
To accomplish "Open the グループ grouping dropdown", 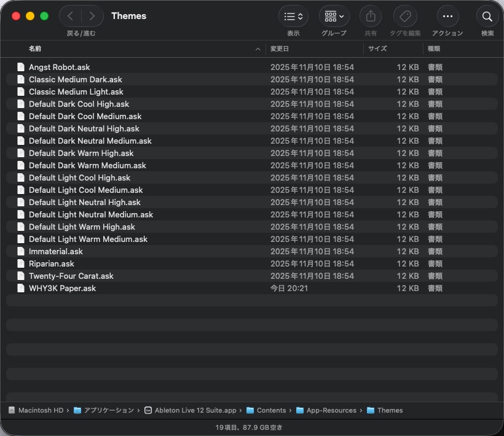I will (x=334, y=16).
